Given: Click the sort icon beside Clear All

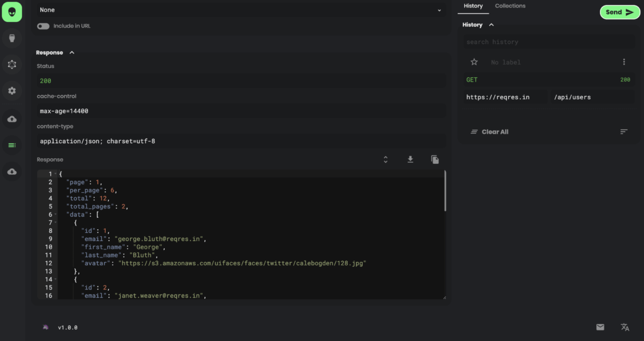Looking at the screenshot, I should pyautogui.click(x=624, y=132).
